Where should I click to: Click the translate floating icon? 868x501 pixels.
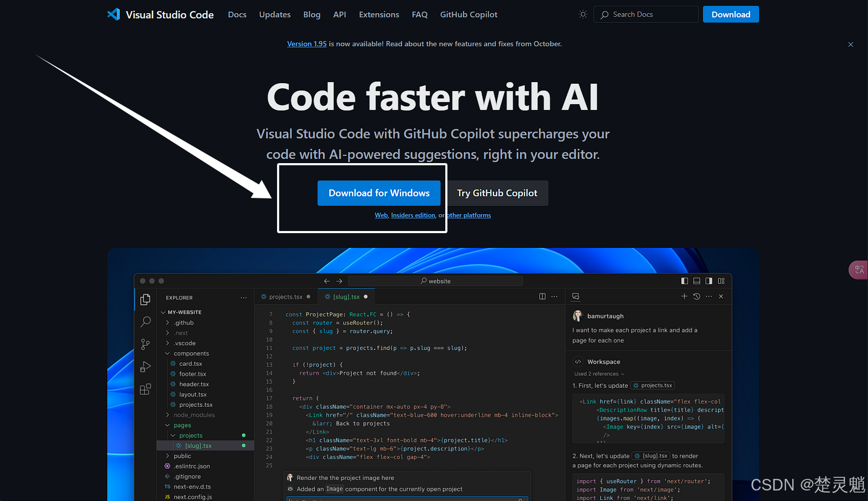point(859,269)
